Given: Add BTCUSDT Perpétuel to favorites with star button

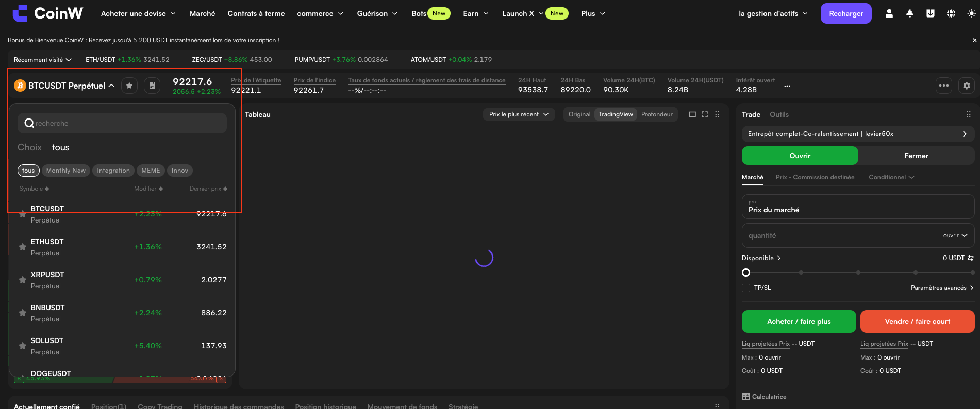Looking at the screenshot, I should click(x=129, y=86).
